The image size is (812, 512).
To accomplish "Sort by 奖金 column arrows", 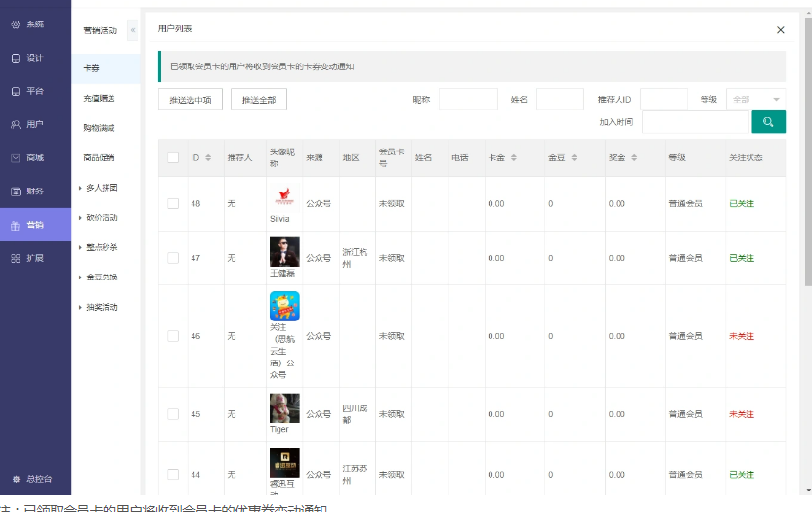I will click(x=634, y=158).
